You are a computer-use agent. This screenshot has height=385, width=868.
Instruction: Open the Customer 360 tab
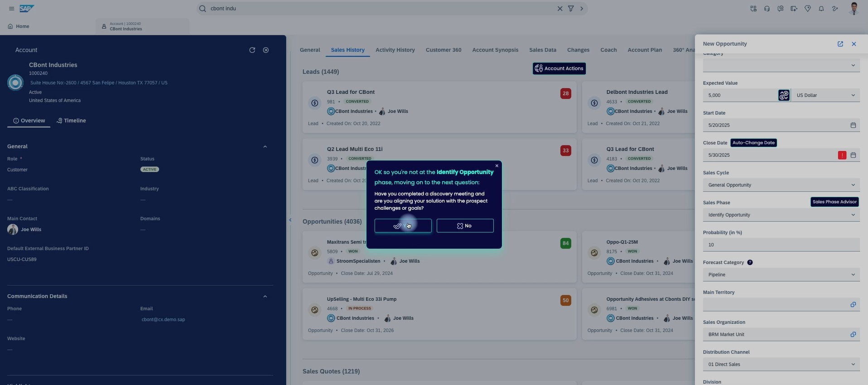[x=444, y=50]
